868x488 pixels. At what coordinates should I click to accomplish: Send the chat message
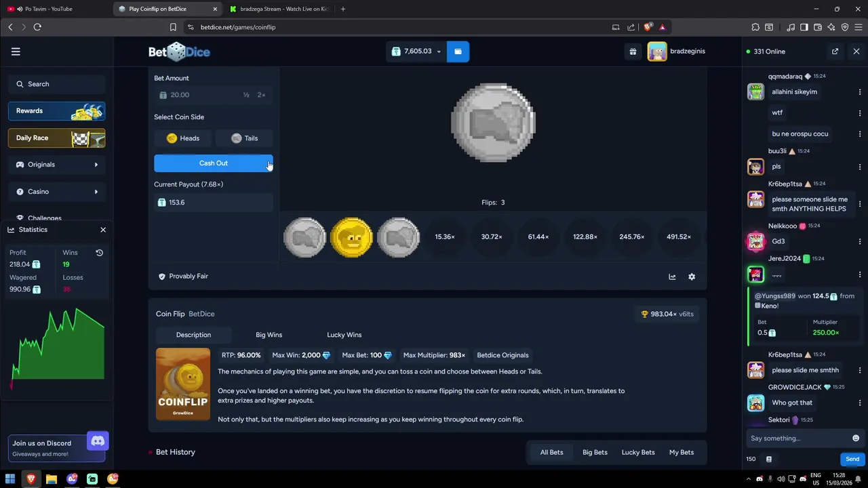pos(852,460)
